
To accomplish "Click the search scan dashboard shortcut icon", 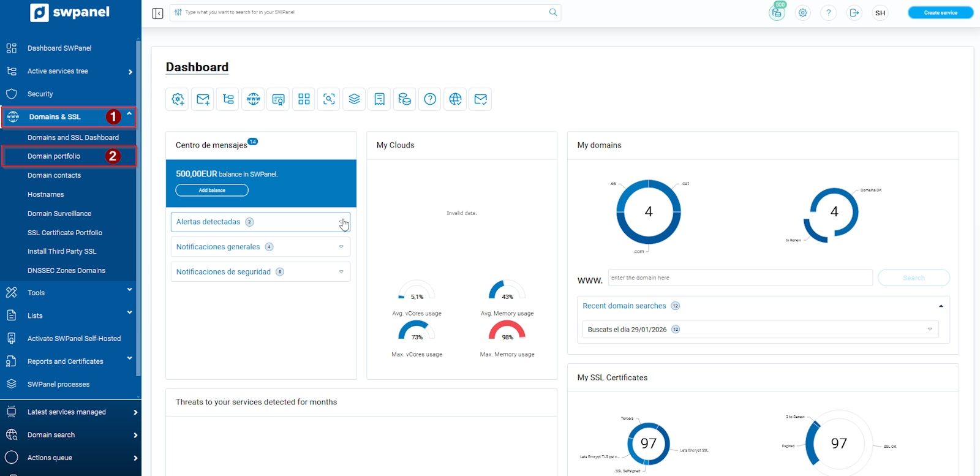I will point(329,99).
